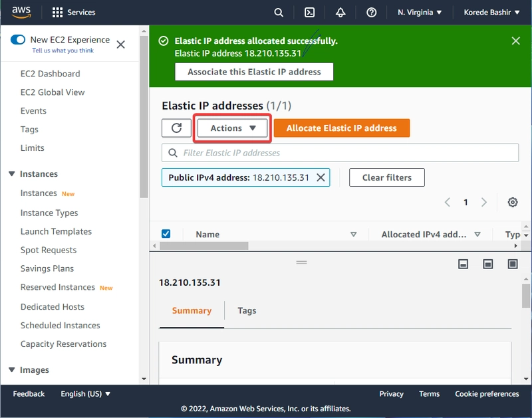Open the Korede Bashir account menu
This screenshot has height=418, width=532.
(491, 13)
